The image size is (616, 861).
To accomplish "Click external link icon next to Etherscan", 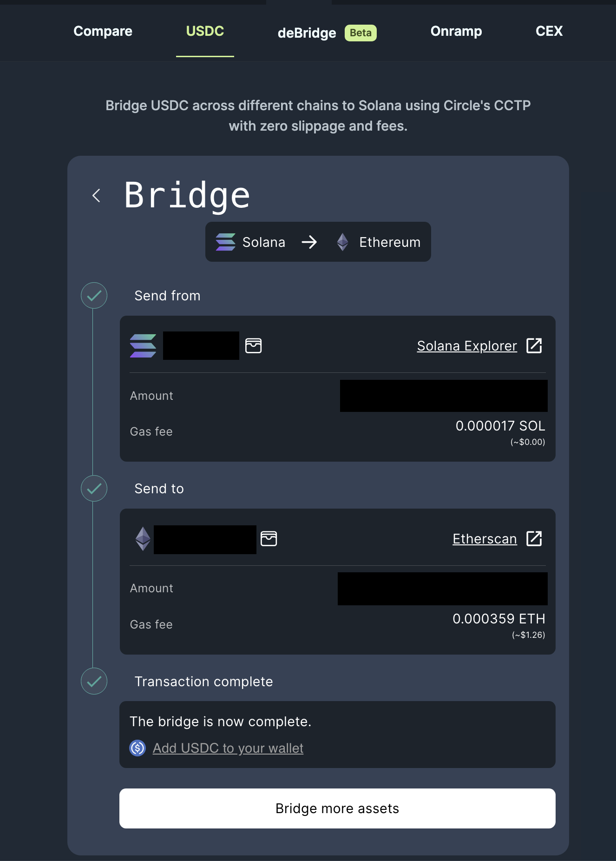I will [x=534, y=539].
